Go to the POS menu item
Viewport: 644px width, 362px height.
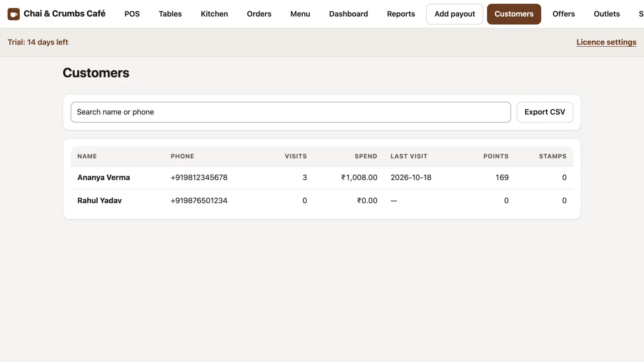132,14
